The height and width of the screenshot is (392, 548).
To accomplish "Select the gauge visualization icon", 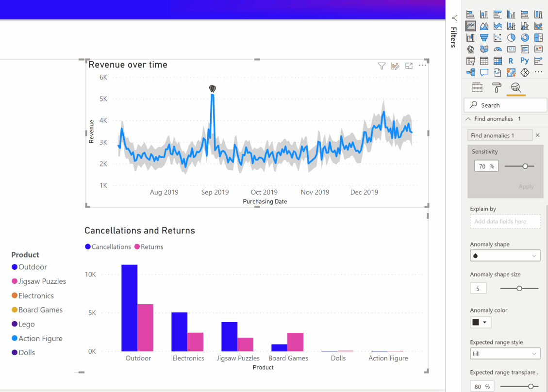I will [x=498, y=49].
